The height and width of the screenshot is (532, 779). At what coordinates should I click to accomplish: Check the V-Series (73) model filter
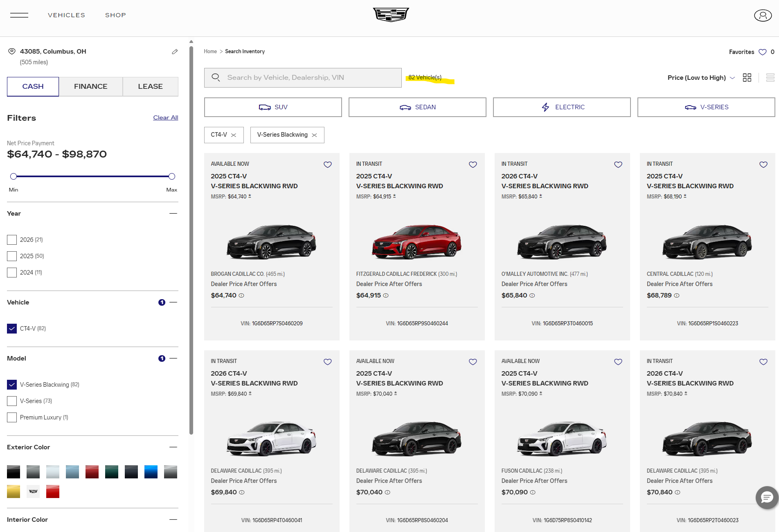[x=12, y=401]
